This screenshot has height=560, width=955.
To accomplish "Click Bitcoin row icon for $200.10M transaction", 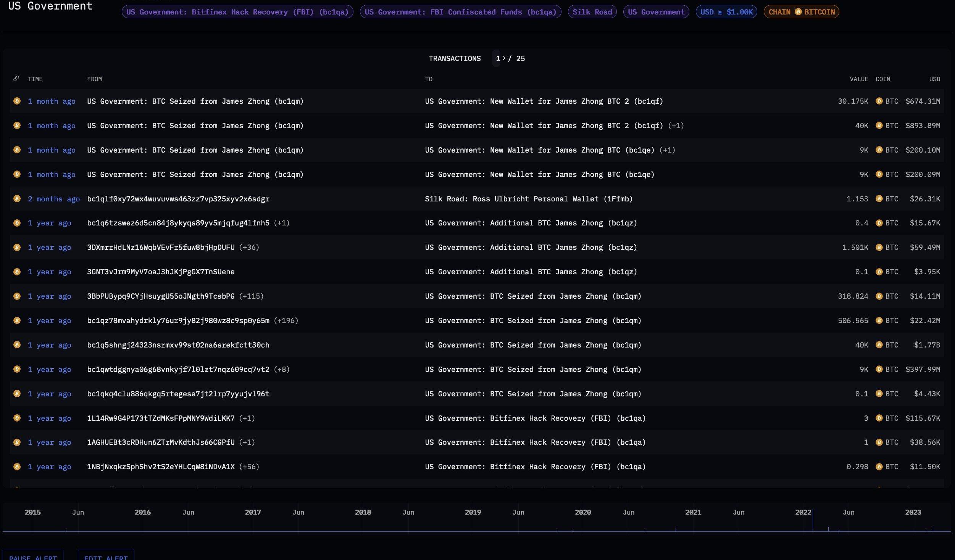I will pos(17,150).
